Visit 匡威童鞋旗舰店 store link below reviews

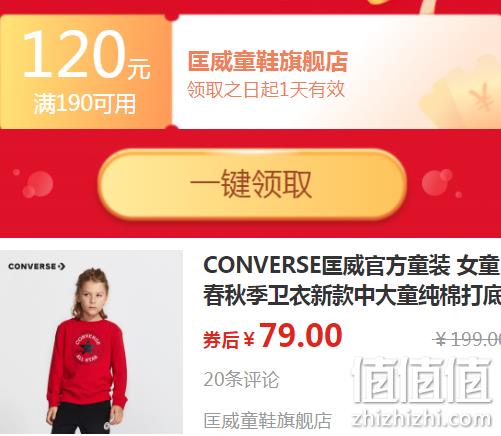pyautogui.click(x=268, y=421)
